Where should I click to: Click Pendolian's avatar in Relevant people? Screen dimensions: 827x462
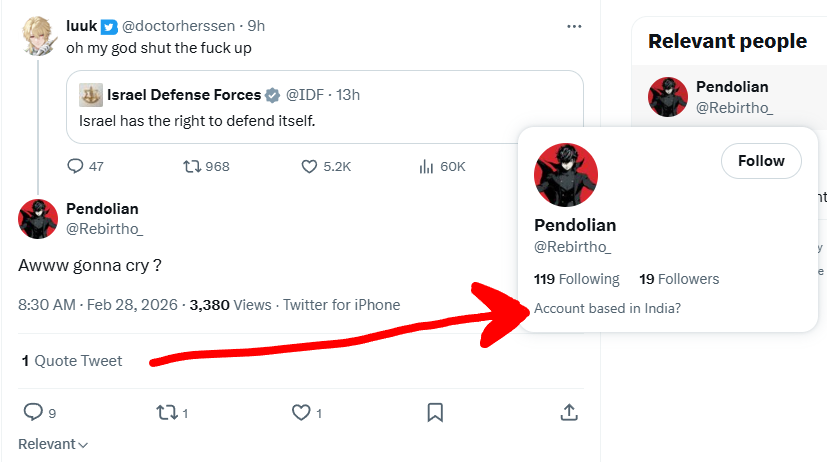click(668, 97)
